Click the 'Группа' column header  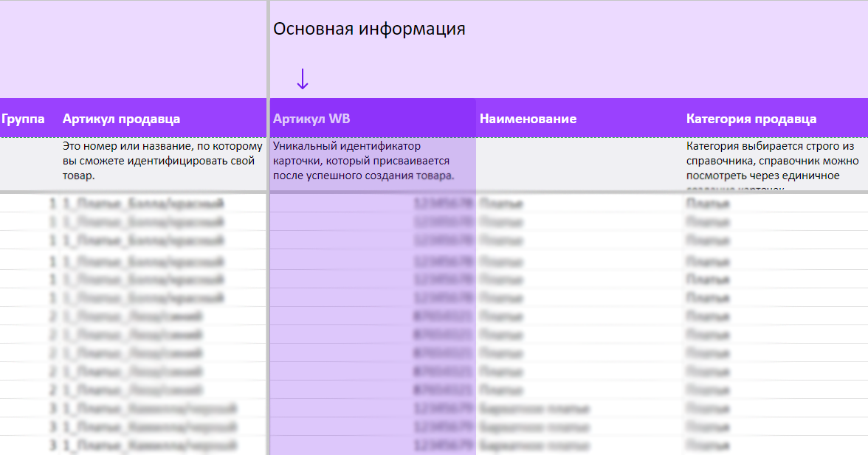coord(24,119)
